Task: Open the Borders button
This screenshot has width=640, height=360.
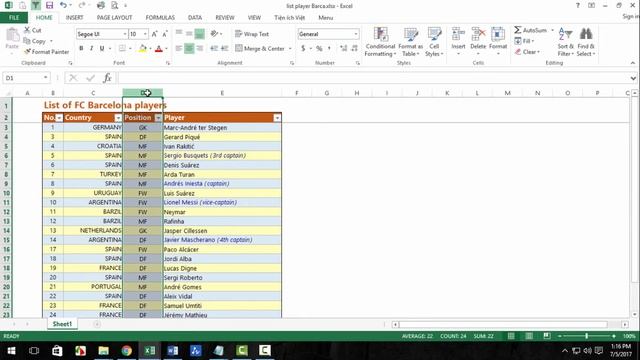Action: (122, 49)
